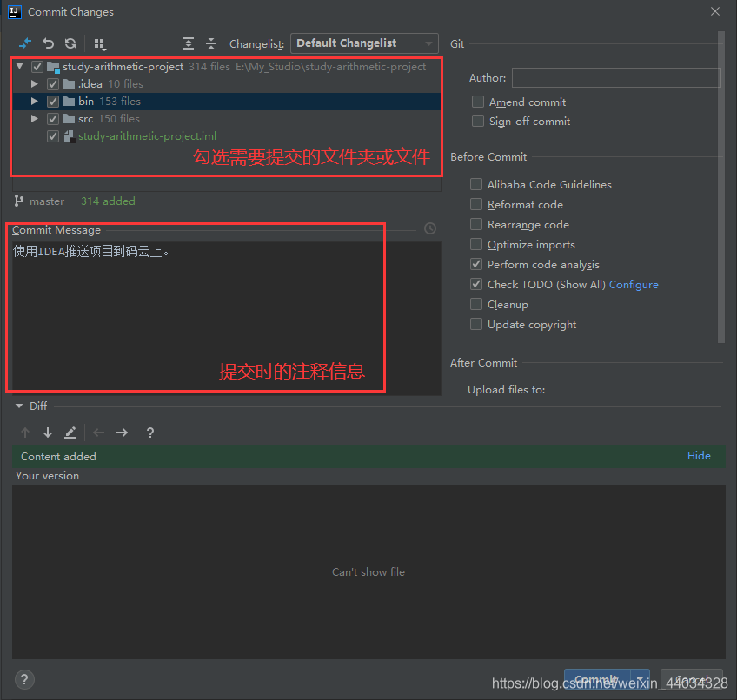
Task: Uncheck the study-arithmetic-project root checkbox
Action: pos(37,67)
